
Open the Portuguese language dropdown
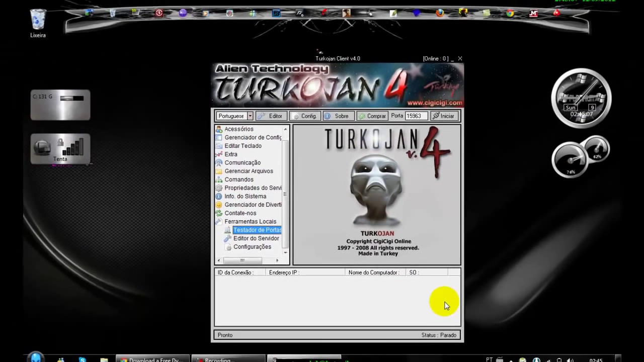click(250, 116)
